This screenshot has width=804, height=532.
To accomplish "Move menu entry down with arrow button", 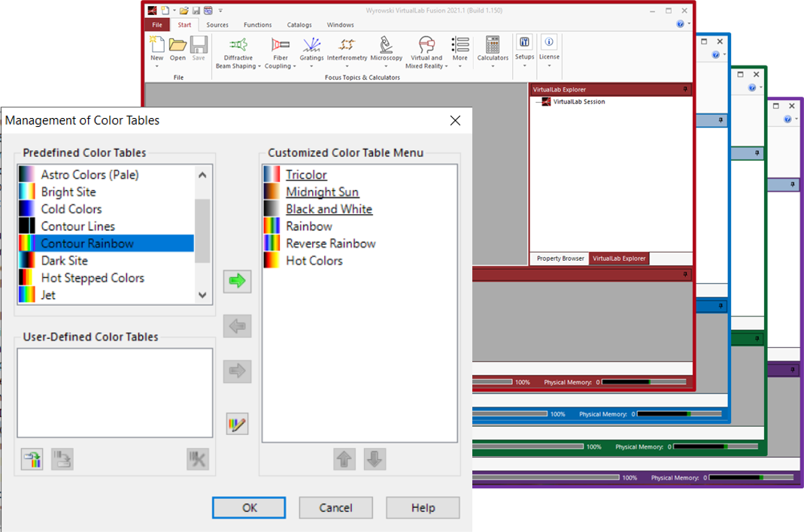I will (375, 459).
